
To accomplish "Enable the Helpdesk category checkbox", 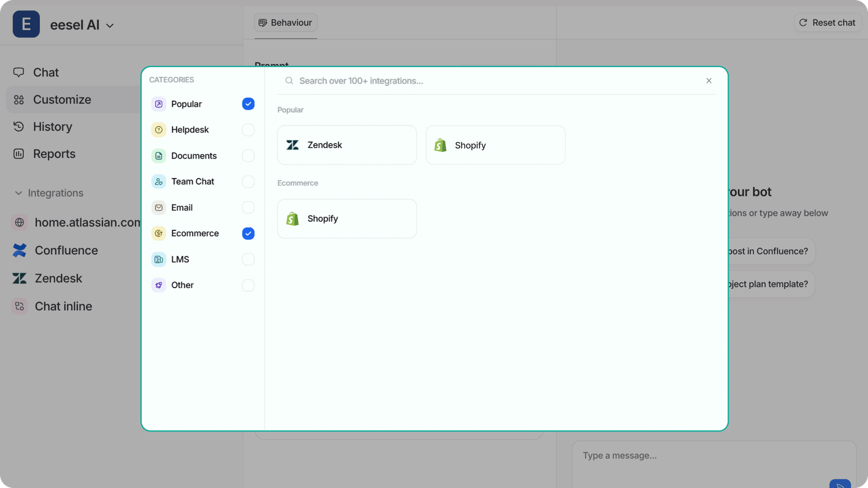I will pos(248,130).
